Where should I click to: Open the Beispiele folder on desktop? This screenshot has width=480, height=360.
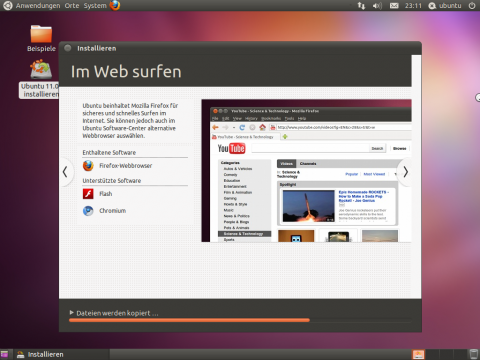click(41, 38)
